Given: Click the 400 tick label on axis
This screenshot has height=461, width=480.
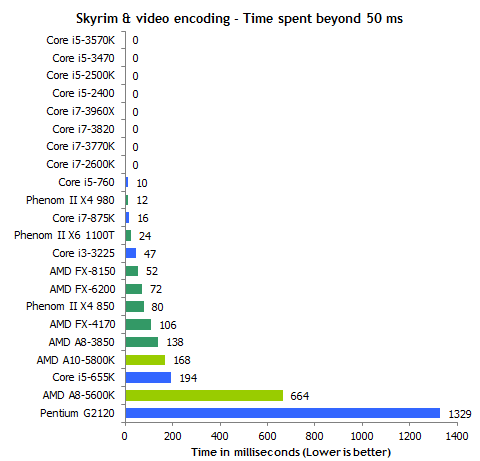Looking at the screenshot, I should coord(220,436).
